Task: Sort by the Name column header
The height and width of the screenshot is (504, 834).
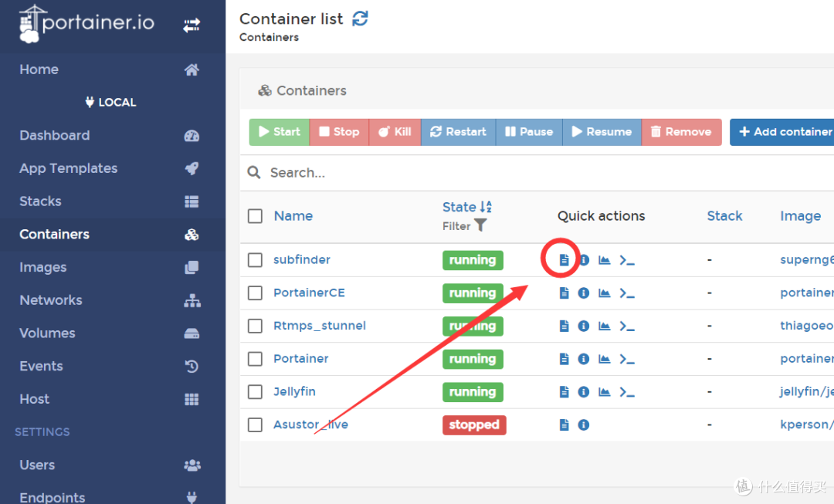Action: (293, 216)
